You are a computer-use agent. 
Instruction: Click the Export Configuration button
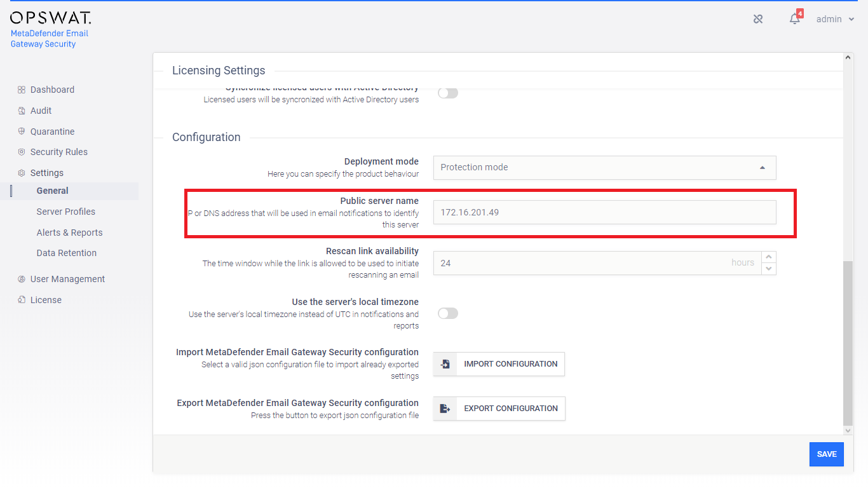pos(499,409)
